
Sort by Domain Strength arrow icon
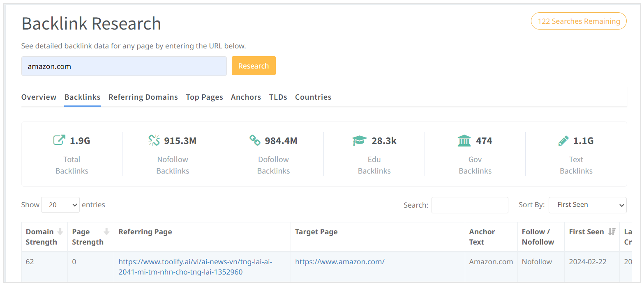tap(60, 231)
